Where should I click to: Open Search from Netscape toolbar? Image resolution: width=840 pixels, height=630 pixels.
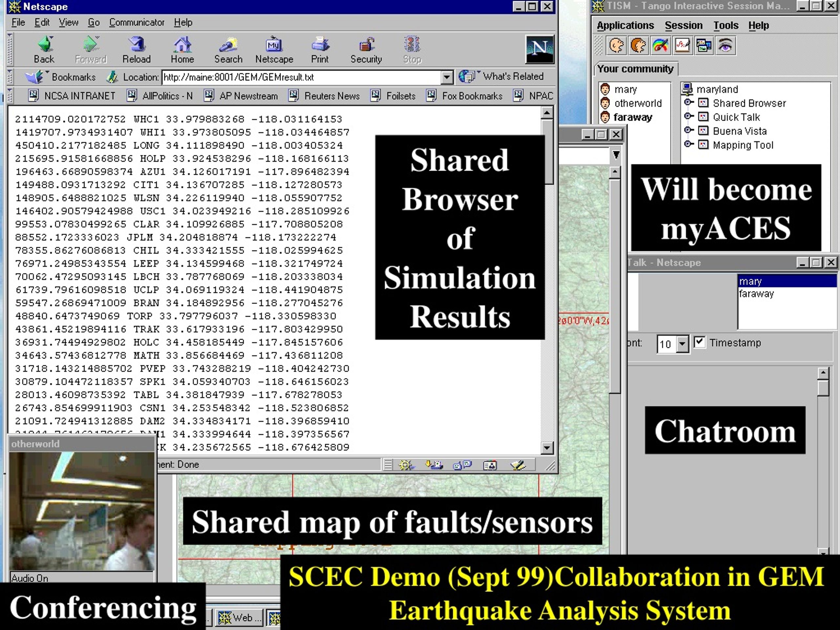[x=228, y=49]
